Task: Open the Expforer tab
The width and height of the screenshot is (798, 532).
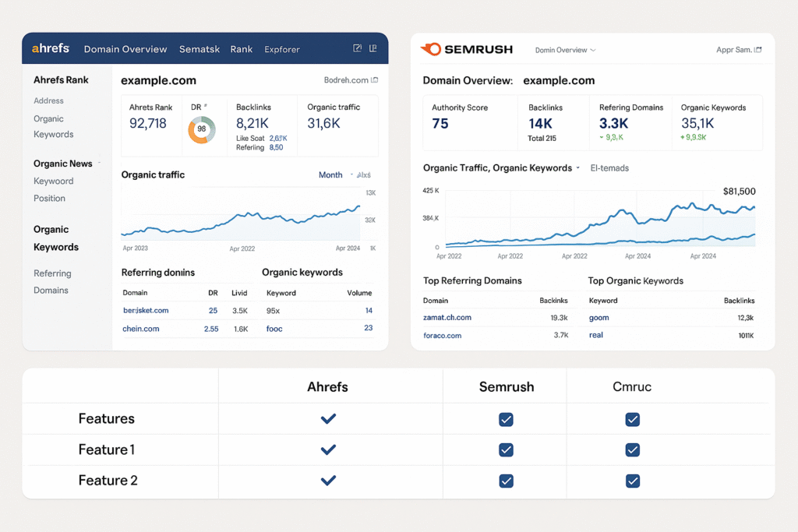Action: (x=282, y=49)
